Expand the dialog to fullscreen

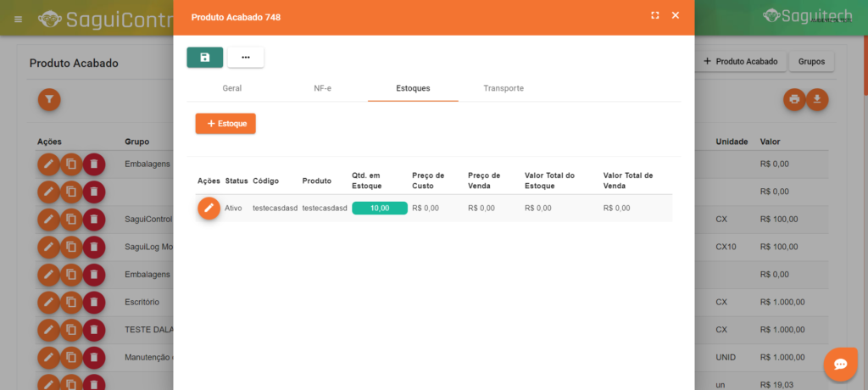655,15
